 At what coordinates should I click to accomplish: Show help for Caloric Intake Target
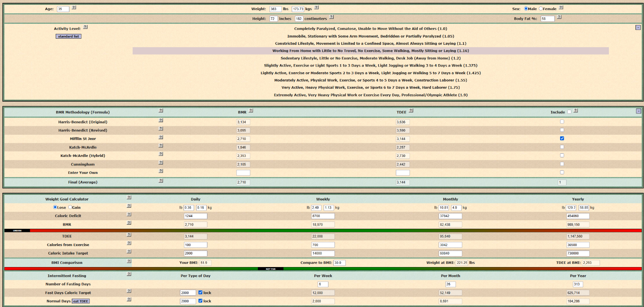click(x=129, y=252)
